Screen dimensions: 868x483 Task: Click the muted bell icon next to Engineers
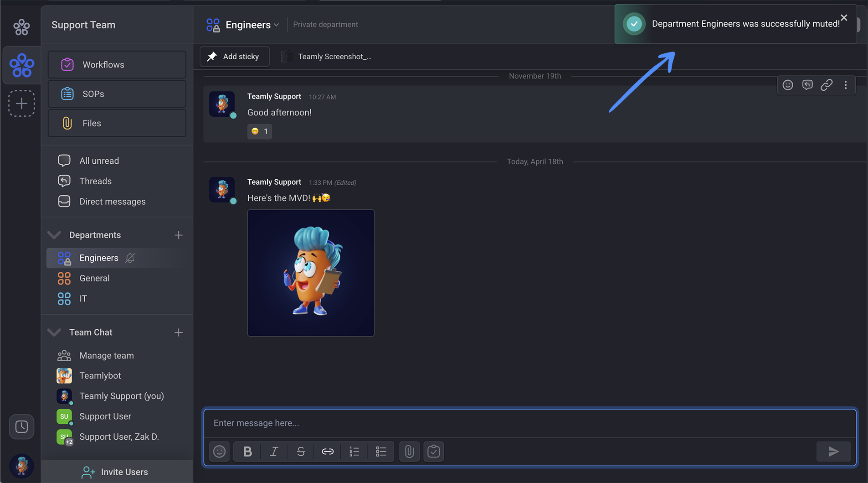130,258
